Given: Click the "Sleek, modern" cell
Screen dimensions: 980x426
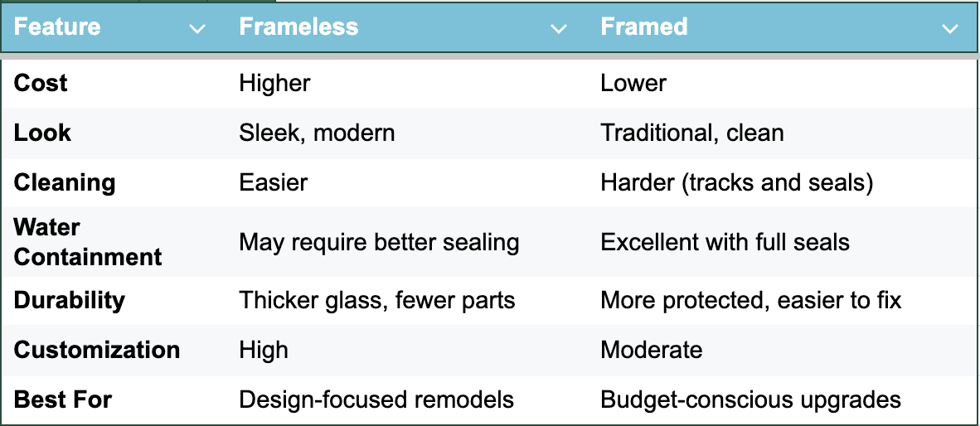Looking at the screenshot, I should 317,133.
